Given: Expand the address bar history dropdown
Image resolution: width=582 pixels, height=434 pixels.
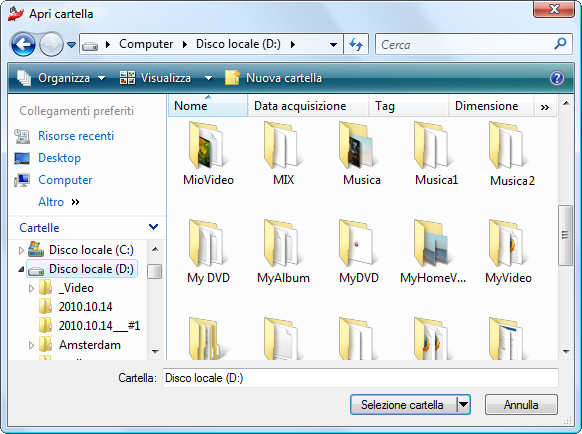Looking at the screenshot, I should [333, 45].
